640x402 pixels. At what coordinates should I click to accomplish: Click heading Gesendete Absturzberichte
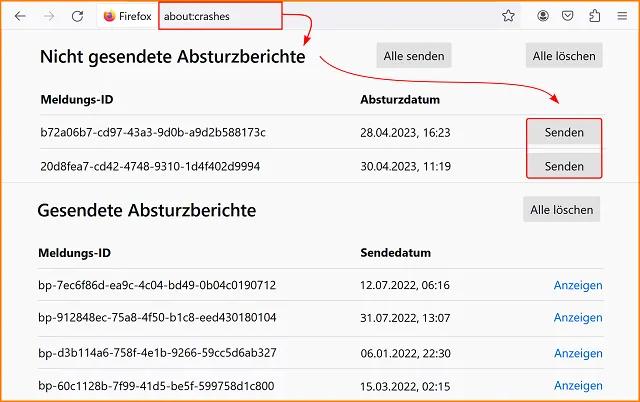(x=147, y=210)
